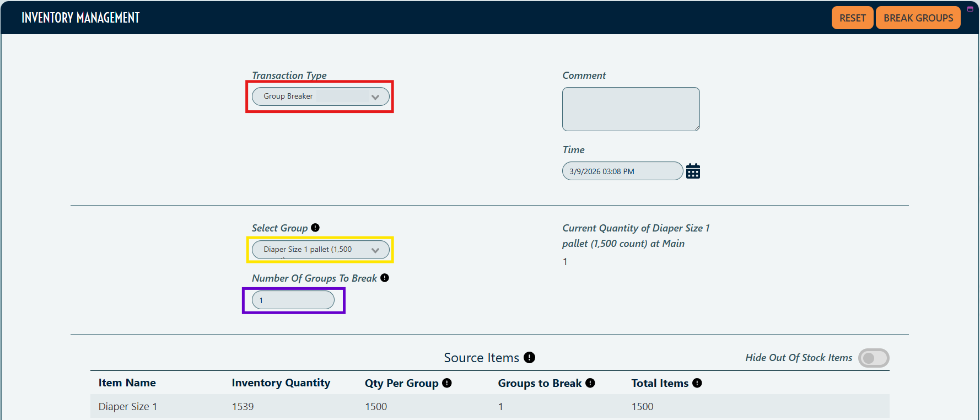Click the purple window icon in header corner
This screenshot has height=420, width=980.
pyautogui.click(x=970, y=9)
